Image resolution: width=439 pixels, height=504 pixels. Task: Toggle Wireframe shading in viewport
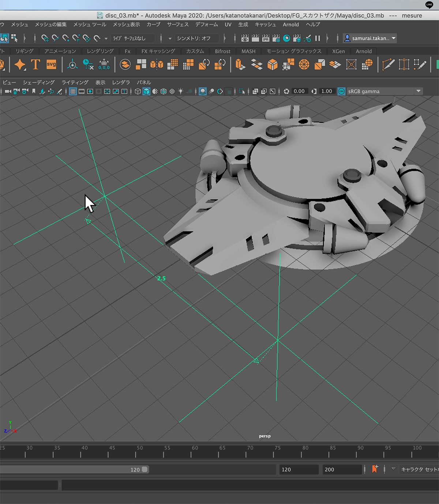pyautogui.click(x=138, y=91)
